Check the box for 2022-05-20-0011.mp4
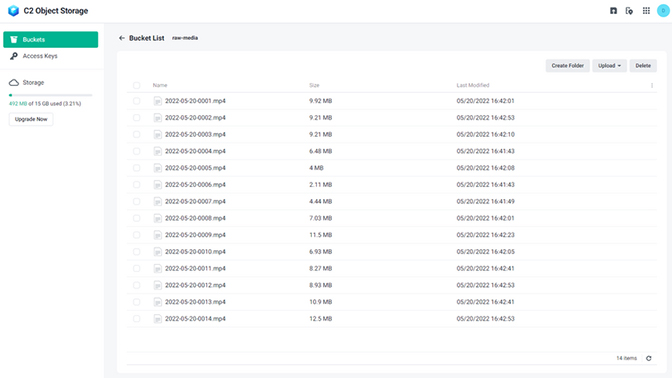Image resolution: width=672 pixels, height=378 pixels. pos(136,268)
